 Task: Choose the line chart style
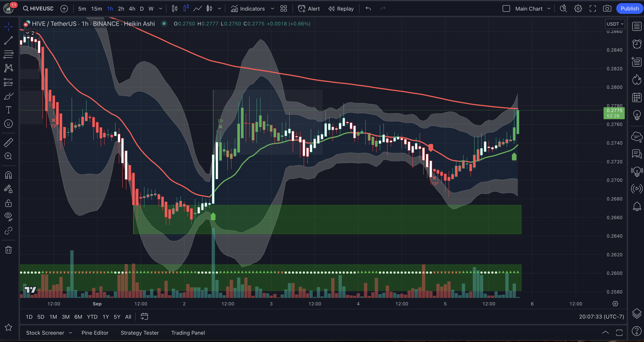click(x=198, y=9)
